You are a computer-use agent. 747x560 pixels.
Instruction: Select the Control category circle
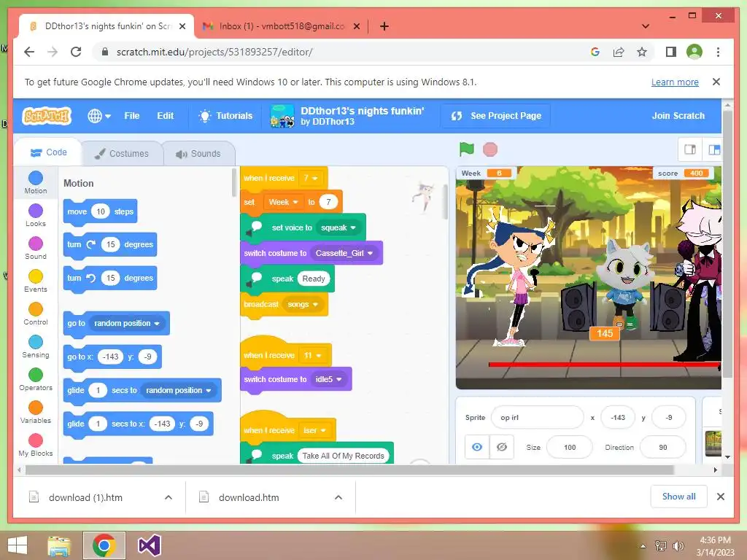pos(36,309)
